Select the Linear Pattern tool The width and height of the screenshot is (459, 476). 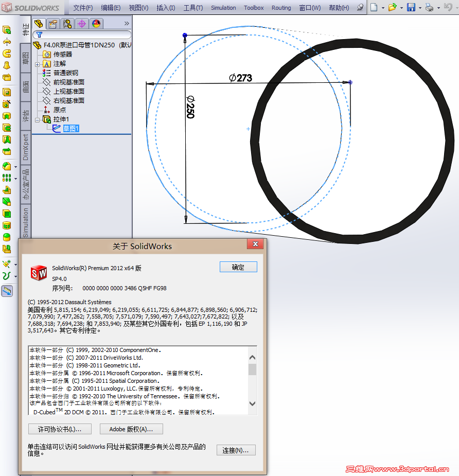point(7,178)
